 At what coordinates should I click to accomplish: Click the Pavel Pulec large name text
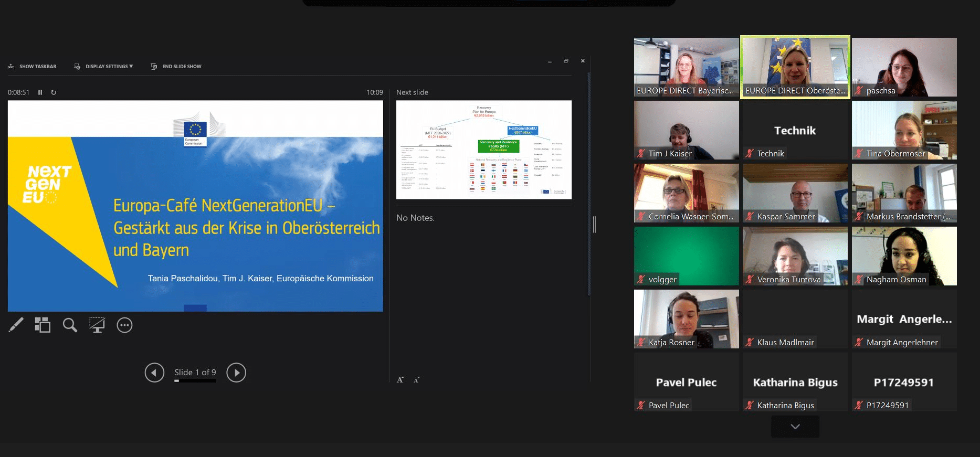click(x=687, y=382)
